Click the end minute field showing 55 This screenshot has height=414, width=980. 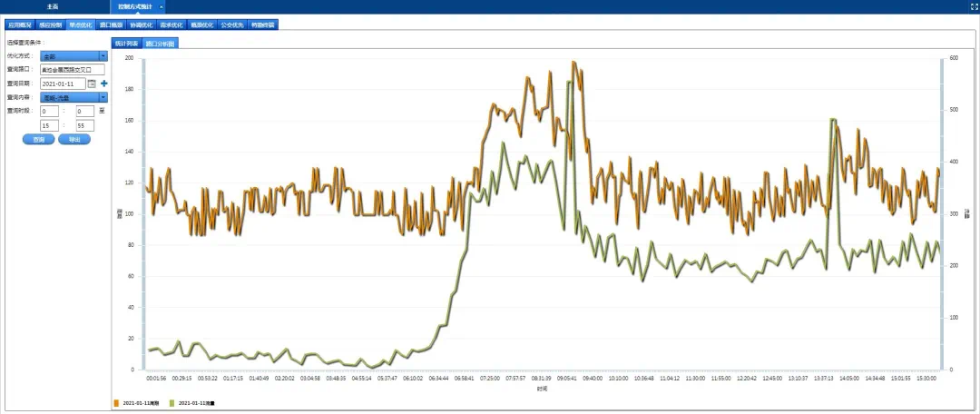[x=85, y=125]
